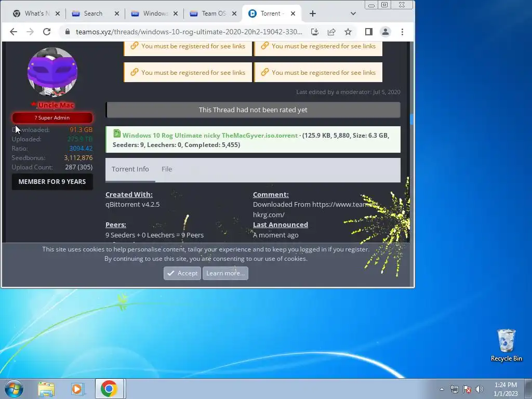
Task: Open the taskbar clock and date
Action: (506, 389)
